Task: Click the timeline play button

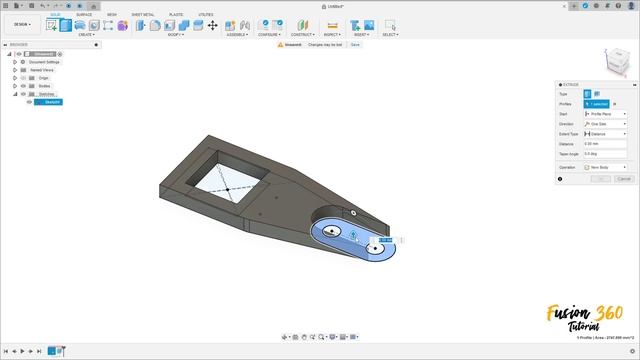Action: pos(22,351)
